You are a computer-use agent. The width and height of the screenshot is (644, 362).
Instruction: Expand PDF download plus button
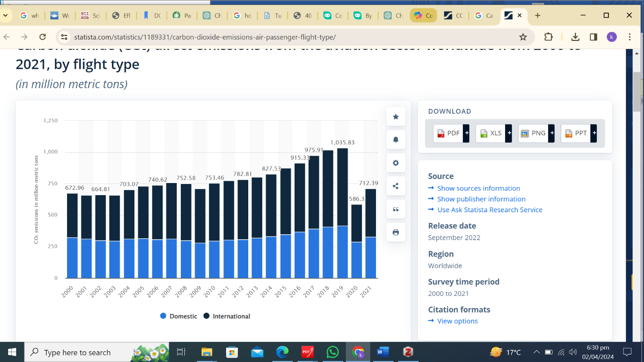point(466,133)
